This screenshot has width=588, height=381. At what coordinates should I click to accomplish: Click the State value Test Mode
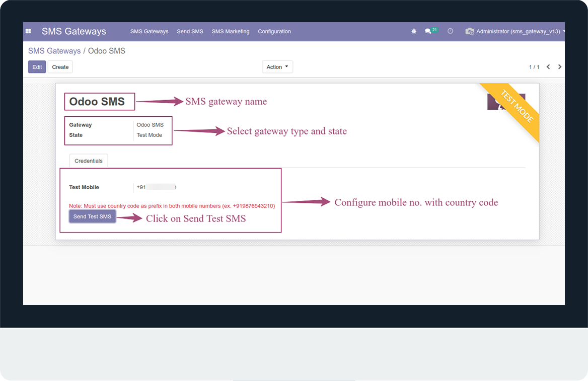pos(149,135)
